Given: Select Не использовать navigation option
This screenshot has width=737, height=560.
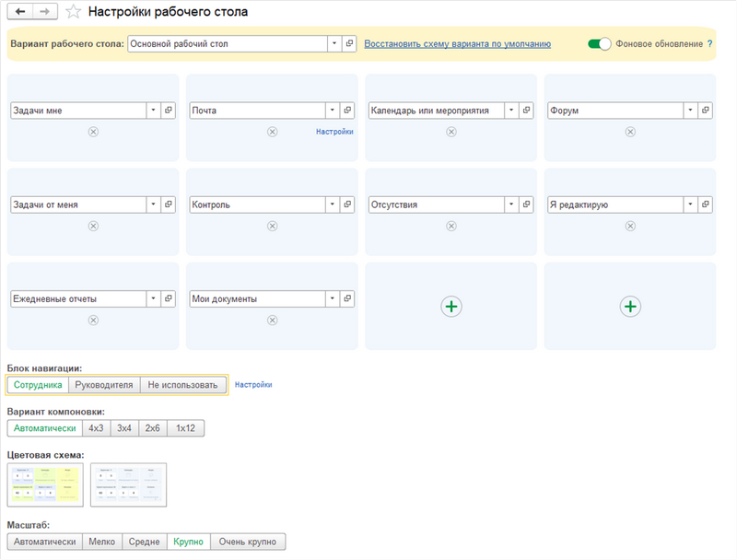Looking at the screenshot, I should [184, 385].
